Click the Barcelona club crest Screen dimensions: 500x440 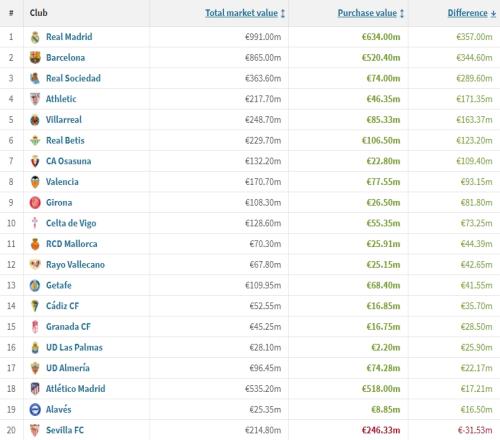pos(35,58)
